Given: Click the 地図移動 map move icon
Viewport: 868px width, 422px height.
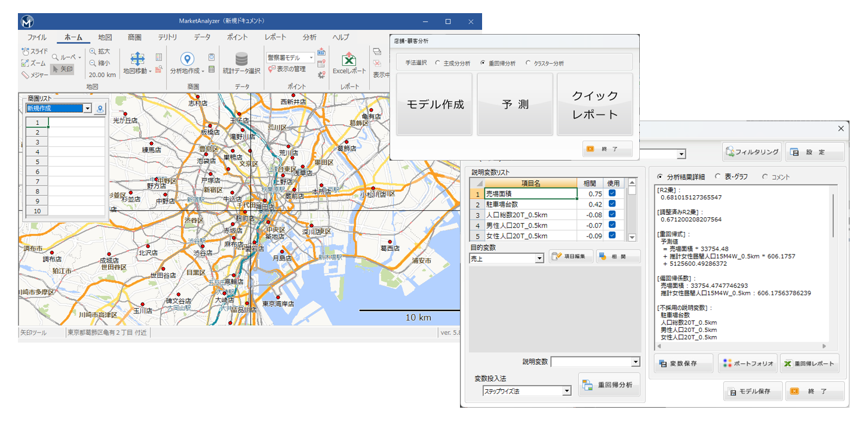Looking at the screenshot, I should (137, 58).
